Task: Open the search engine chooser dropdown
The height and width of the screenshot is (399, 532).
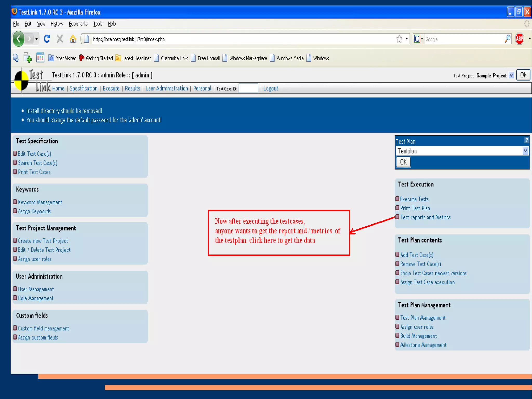Action: pyautogui.click(x=422, y=39)
